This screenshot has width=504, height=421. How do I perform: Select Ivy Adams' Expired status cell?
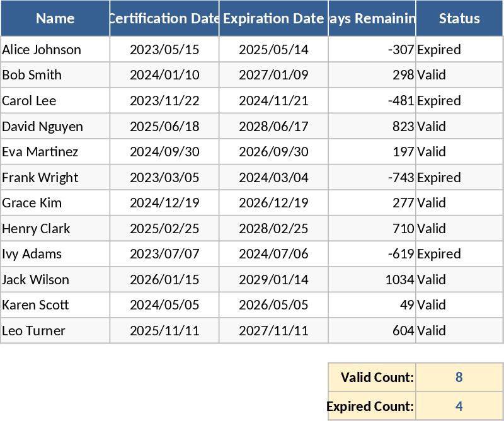pos(459,254)
